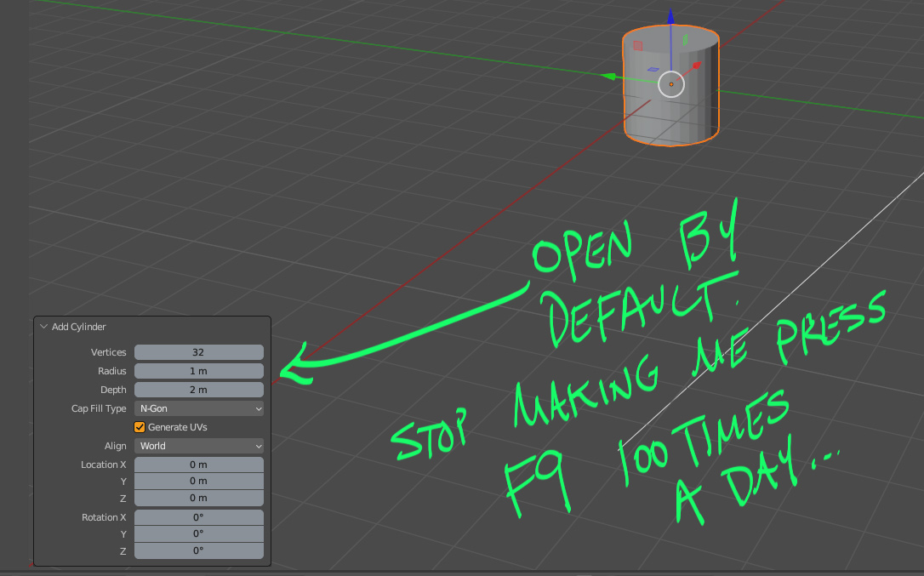Click the red square plane handle on gizmo
Viewport: 924px width, 576px height.
[637, 45]
